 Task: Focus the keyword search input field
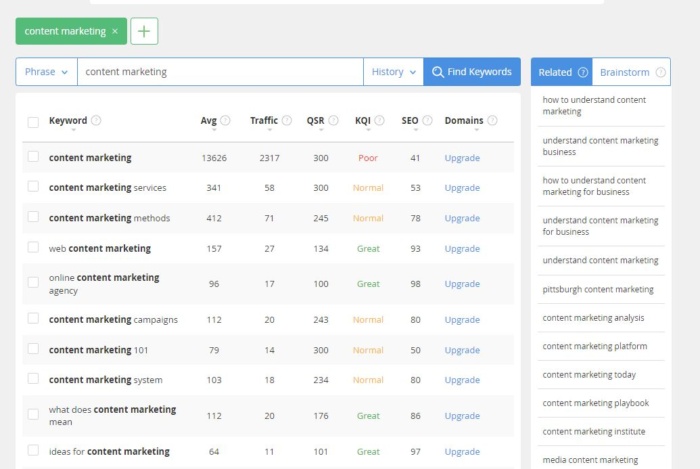tap(221, 72)
